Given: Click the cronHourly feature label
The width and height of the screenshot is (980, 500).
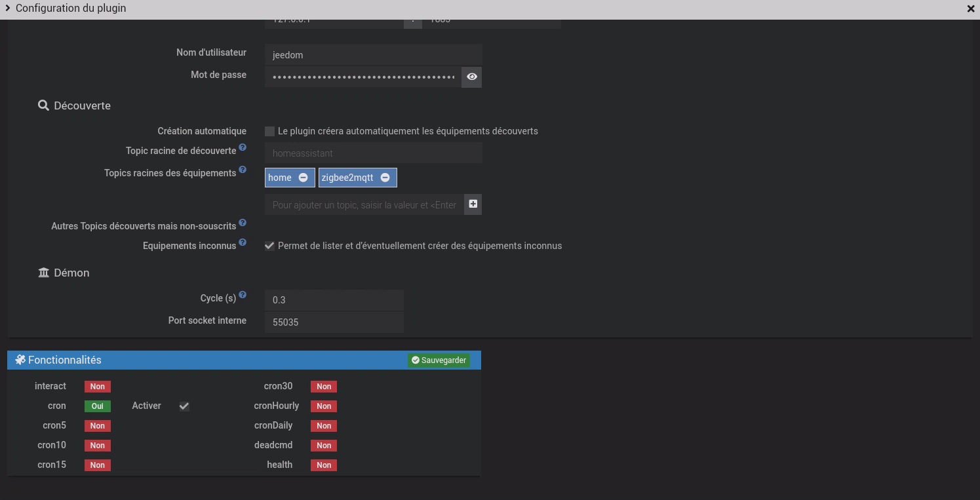Looking at the screenshot, I should pyautogui.click(x=277, y=406).
